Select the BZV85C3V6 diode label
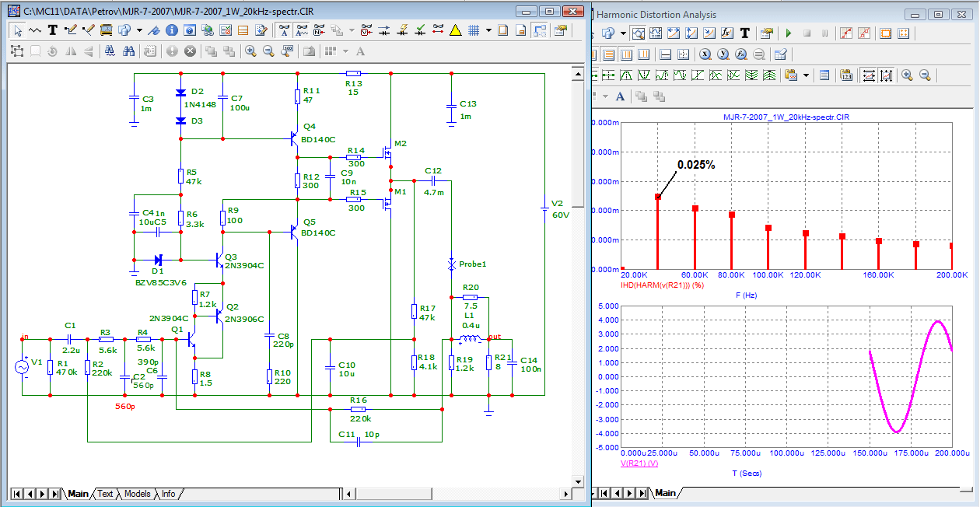Viewport: 980px width, 507px height. tap(161, 282)
